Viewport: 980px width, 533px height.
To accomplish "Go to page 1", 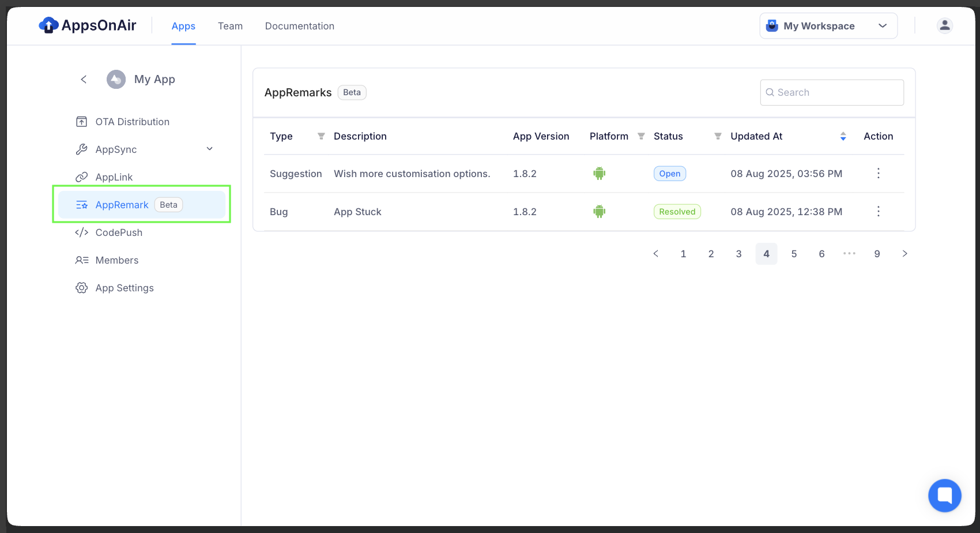I will [683, 254].
